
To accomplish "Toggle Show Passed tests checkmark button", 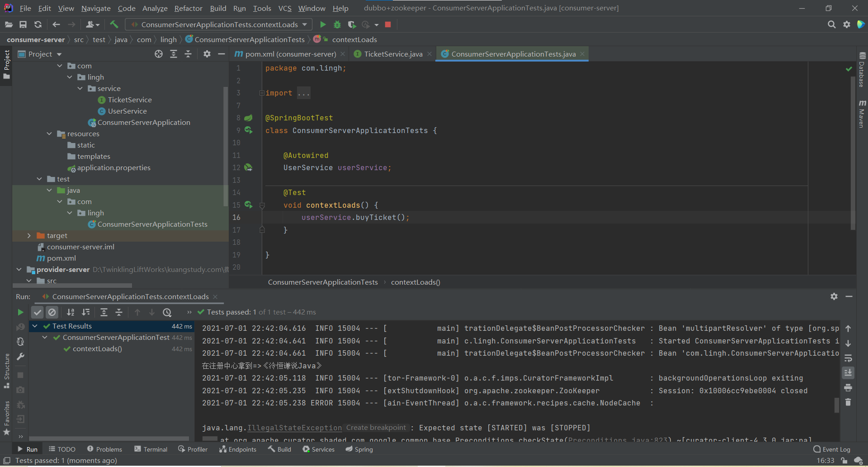I will pyautogui.click(x=38, y=312).
